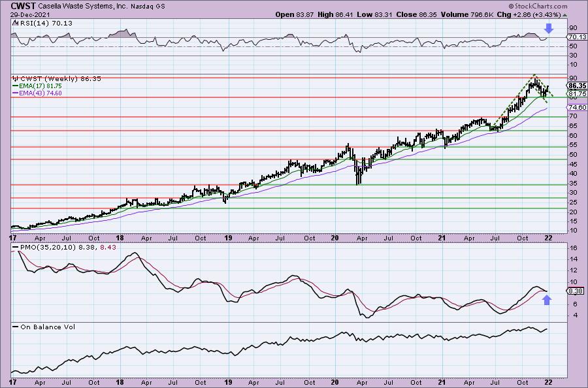Click the EMA(17) 81.75 legend entry
Screen dimensions: 588x388
tap(40, 86)
